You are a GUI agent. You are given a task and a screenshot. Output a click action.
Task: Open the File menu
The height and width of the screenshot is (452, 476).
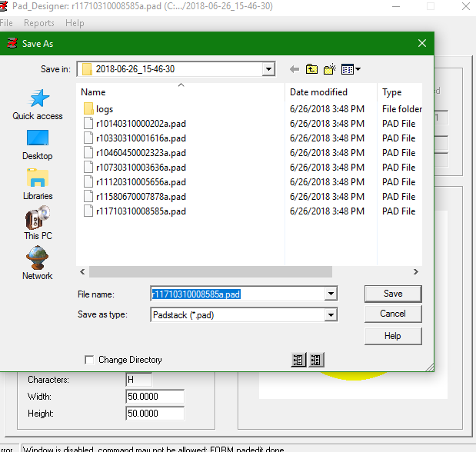6,23
